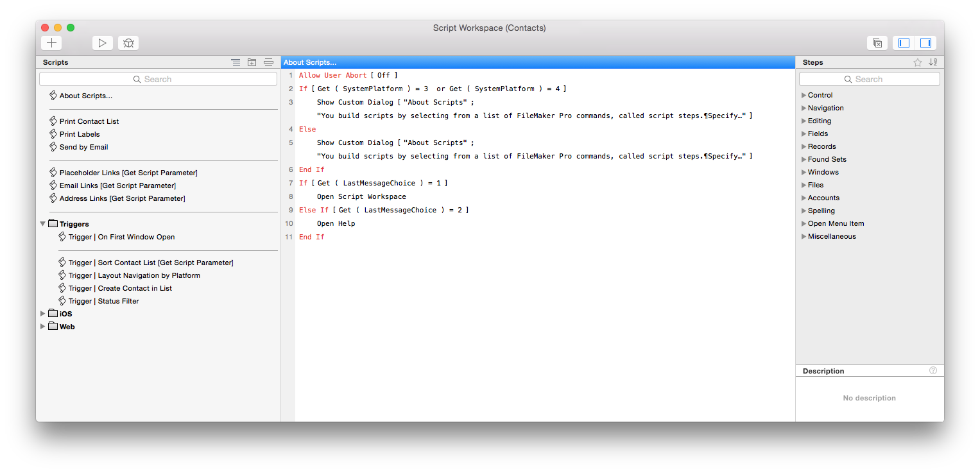980x473 pixels.
Task: Toggle favorites star in Steps panel
Action: pyautogui.click(x=917, y=62)
